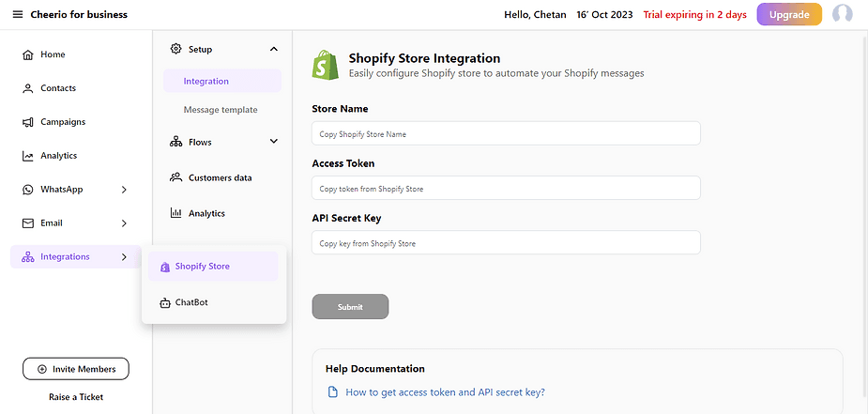
Task: Click the Integrations network icon
Action: pyautogui.click(x=27, y=257)
